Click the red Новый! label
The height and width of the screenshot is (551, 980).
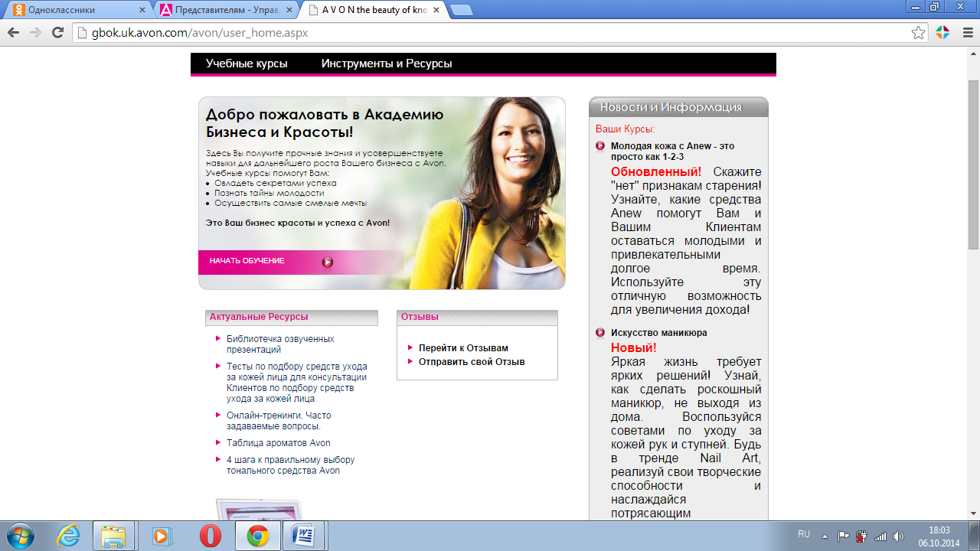pyautogui.click(x=634, y=347)
